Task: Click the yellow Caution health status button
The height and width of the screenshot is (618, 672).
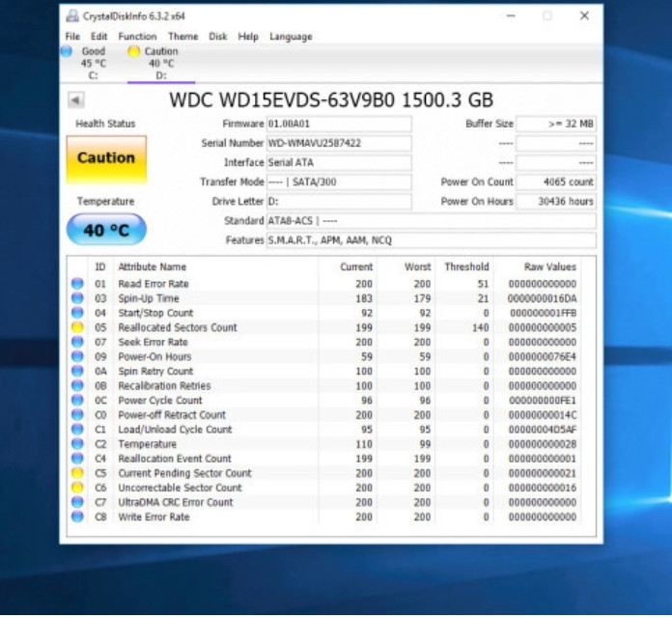Action: click(x=106, y=159)
